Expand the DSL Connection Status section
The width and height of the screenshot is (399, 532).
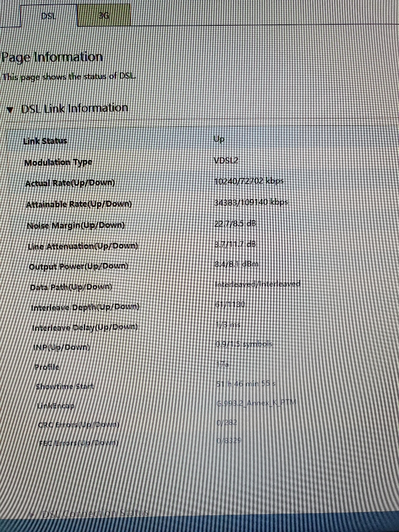(x=94, y=513)
